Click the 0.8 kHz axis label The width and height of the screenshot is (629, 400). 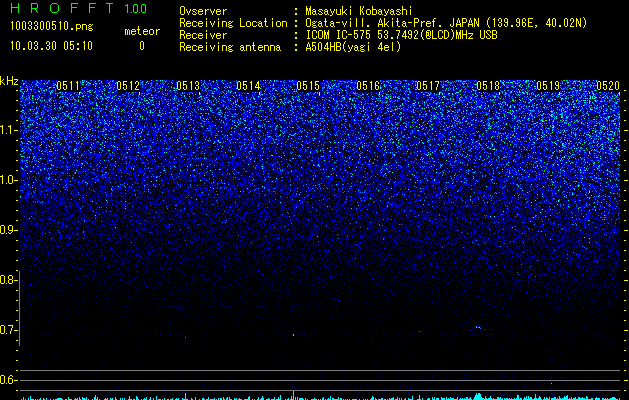9,280
